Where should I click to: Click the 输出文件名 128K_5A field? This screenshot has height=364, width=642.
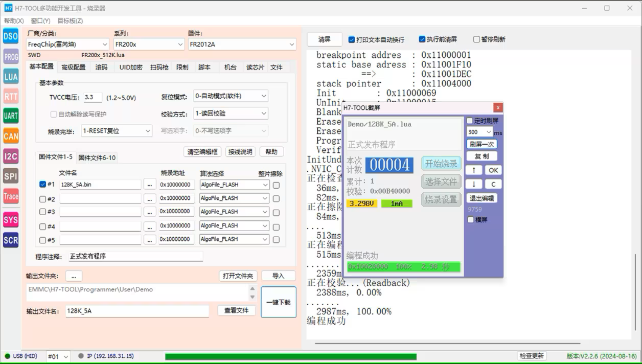pyautogui.click(x=137, y=311)
